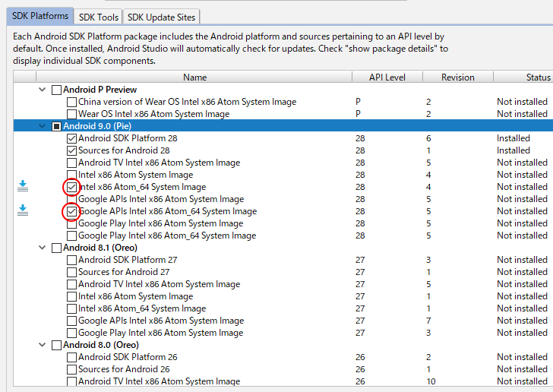Click 'Installed' status of Sources for Android 28
The image size is (553, 392).
tap(513, 150)
